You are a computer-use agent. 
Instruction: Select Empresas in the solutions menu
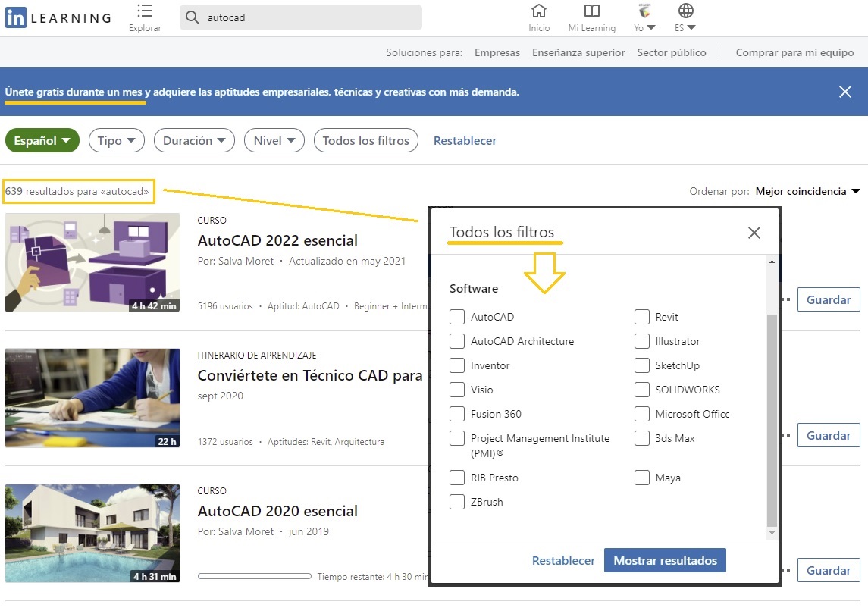click(x=497, y=52)
